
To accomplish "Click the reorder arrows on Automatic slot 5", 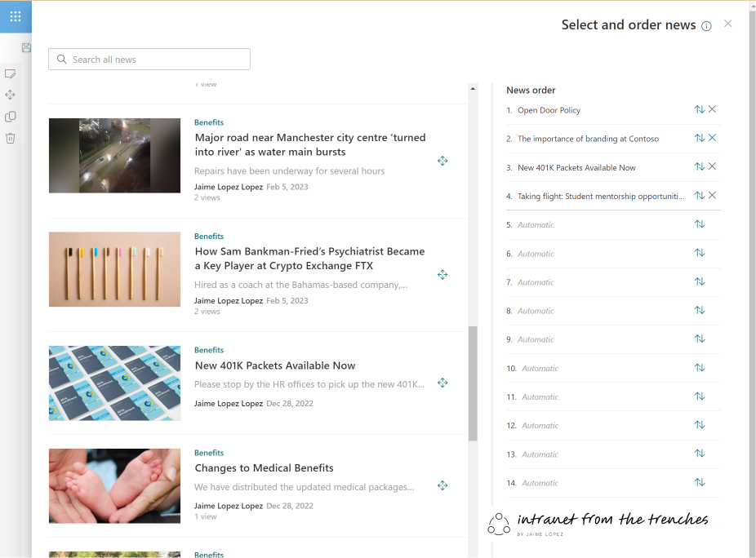I will (x=699, y=223).
